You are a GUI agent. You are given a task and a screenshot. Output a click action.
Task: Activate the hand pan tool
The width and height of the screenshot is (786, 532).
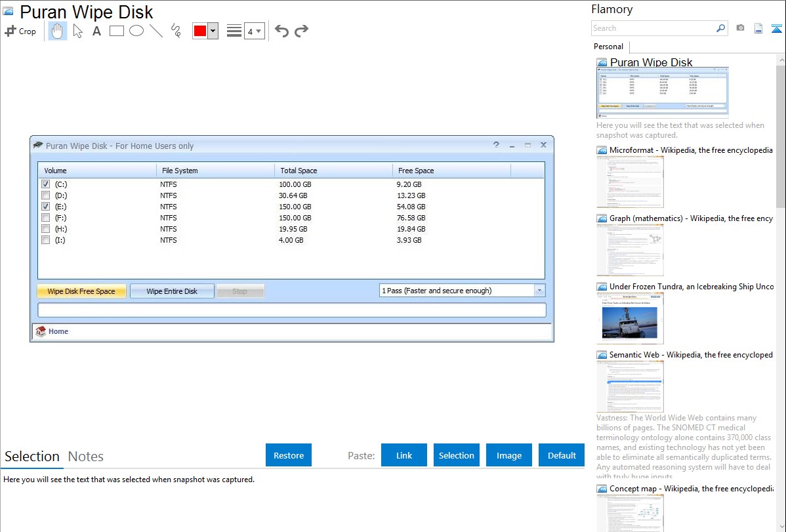coord(58,31)
